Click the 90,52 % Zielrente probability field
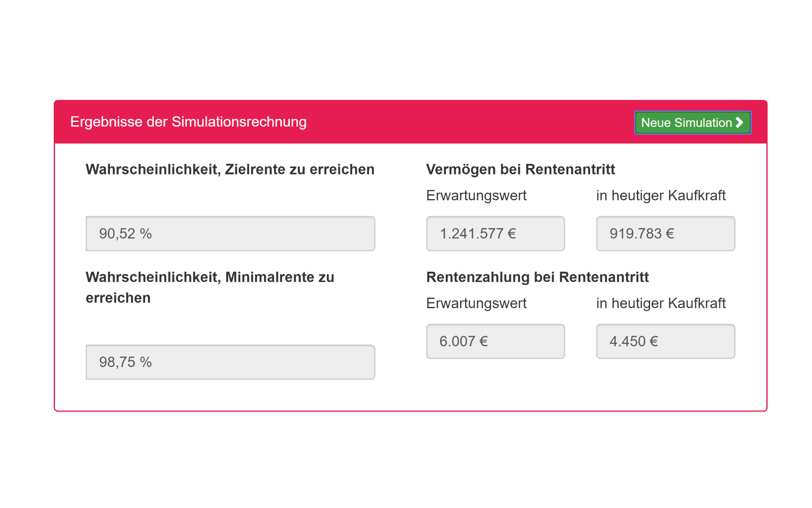The height and width of the screenshot is (508, 812). [230, 234]
